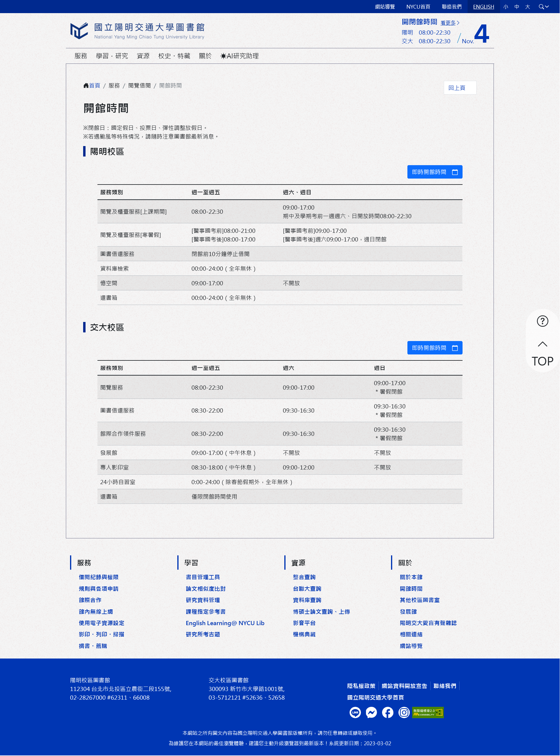Image resolution: width=560 pixels, height=756 pixels.
Task: Select medium font size 中
Action: point(516,7)
